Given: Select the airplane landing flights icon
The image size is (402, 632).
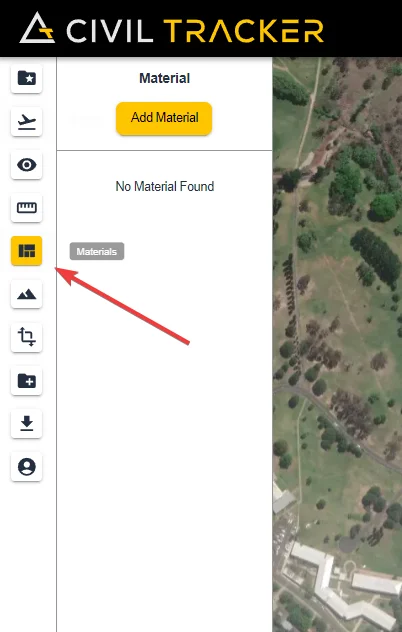Looking at the screenshot, I should click(27, 121).
